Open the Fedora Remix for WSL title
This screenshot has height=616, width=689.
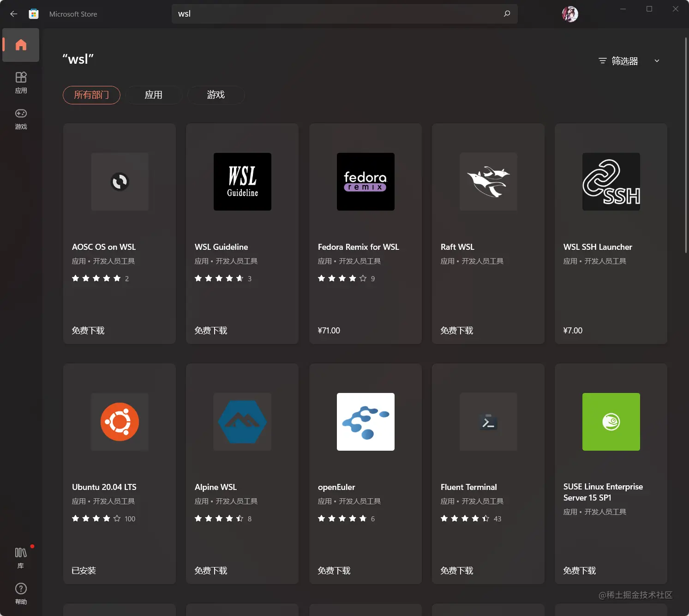click(x=359, y=247)
